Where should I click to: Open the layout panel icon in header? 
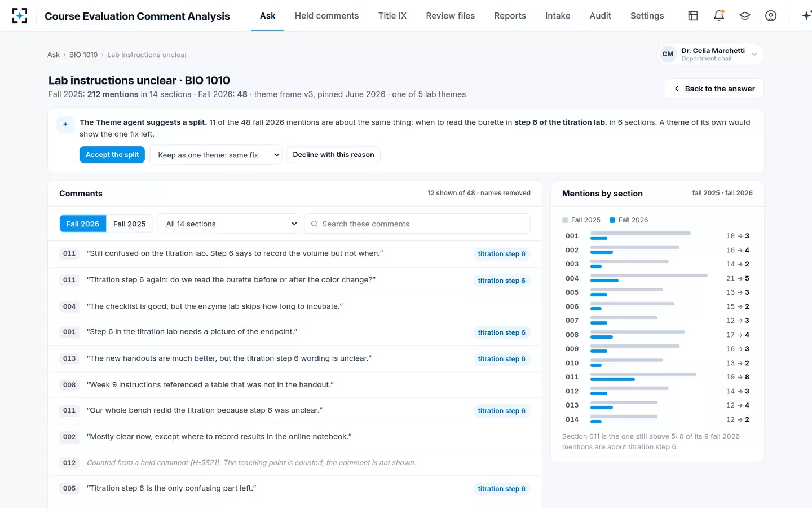coord(693,16)
